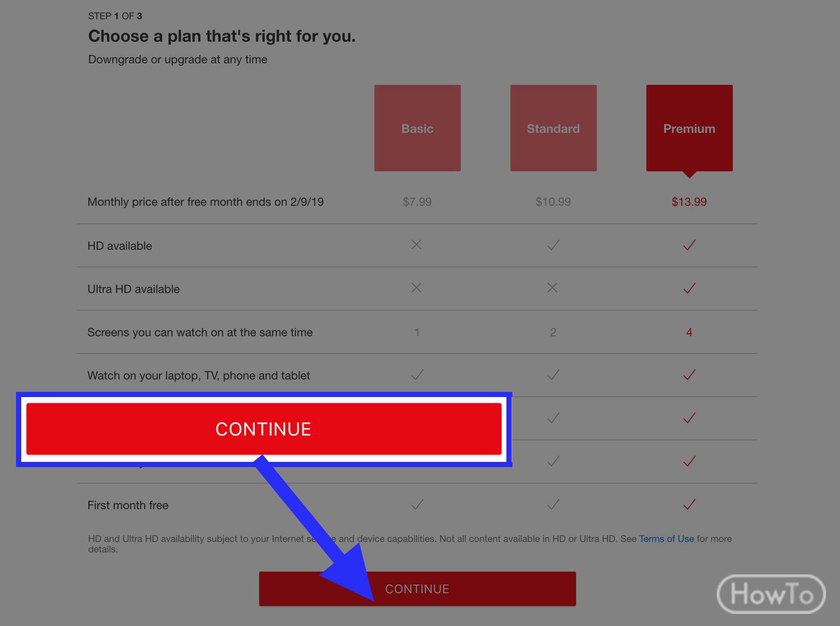Viewport: 840px width, 626px height.
Task: Select the Basic plan option
Action: pos(417,128)
